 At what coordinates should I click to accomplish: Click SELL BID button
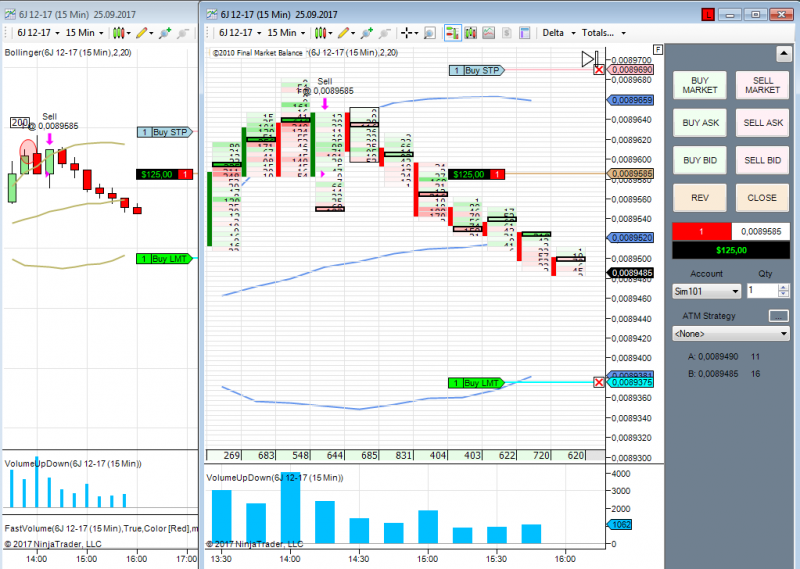point(762,160)
